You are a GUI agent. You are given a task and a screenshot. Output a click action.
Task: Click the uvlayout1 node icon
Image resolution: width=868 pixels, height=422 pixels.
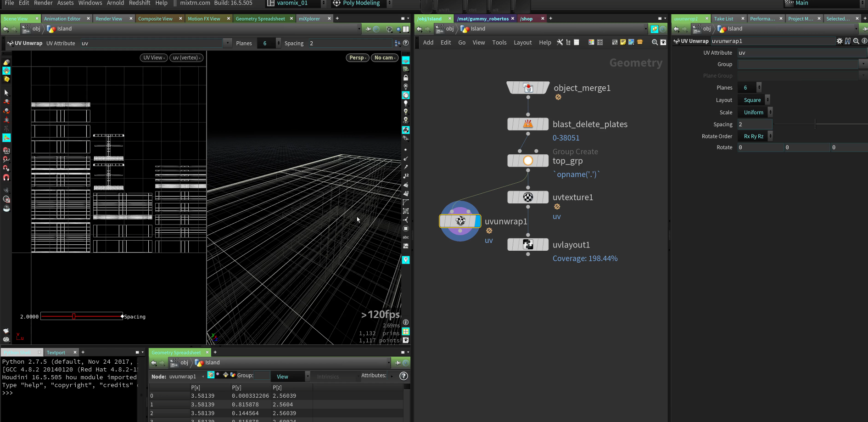click(x=528, y=245)
